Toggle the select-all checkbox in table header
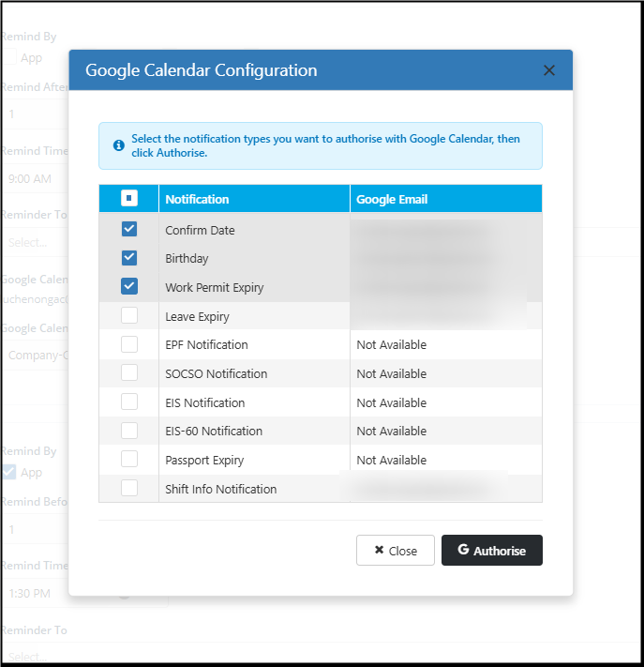 [128, 198]
